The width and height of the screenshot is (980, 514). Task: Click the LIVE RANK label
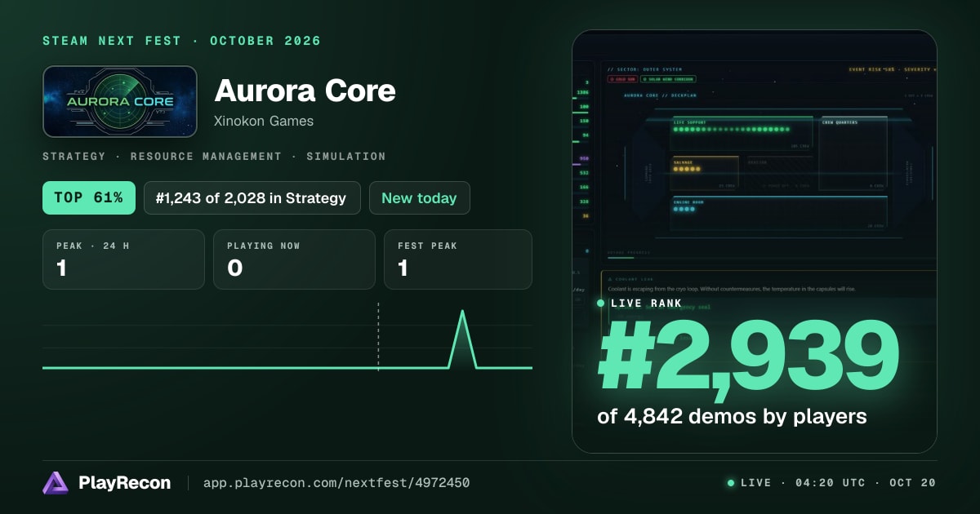click(647, 304)
